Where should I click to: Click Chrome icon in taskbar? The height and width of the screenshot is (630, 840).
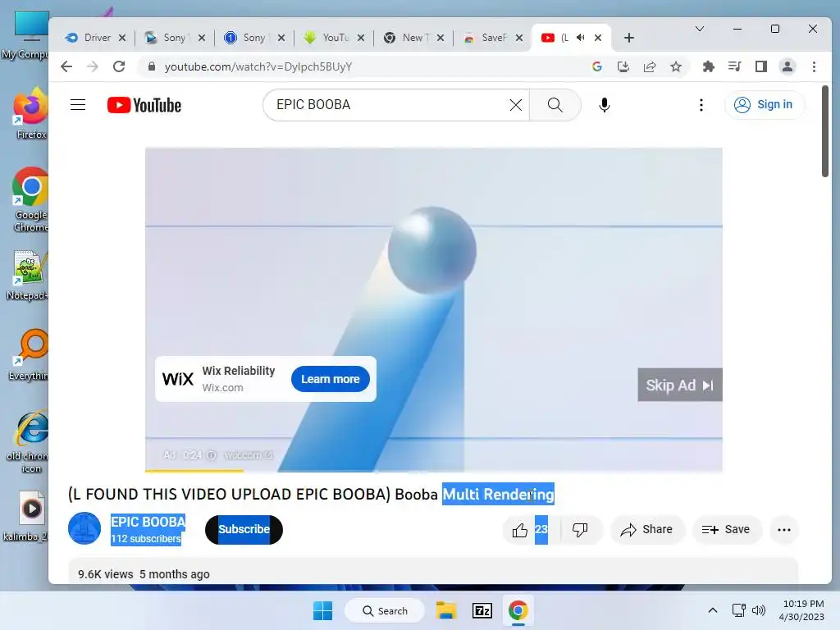coord(518,610)
